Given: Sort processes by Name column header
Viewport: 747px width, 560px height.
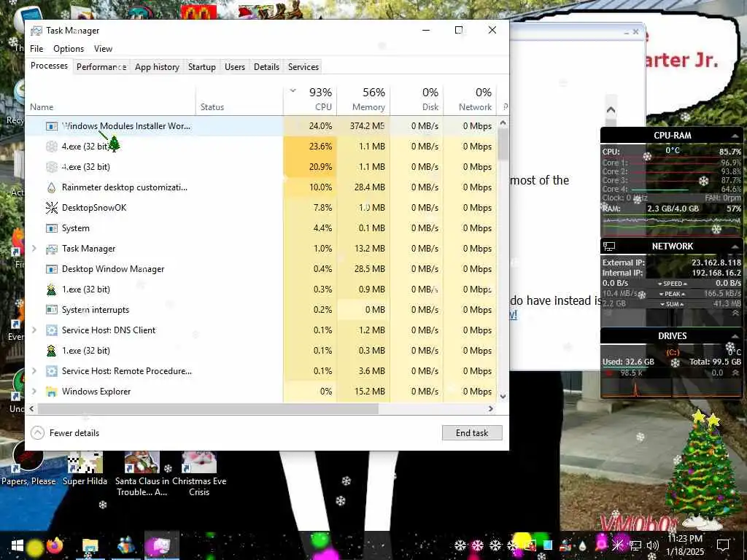Looking at the screenshot, I should tap(110, 101).
